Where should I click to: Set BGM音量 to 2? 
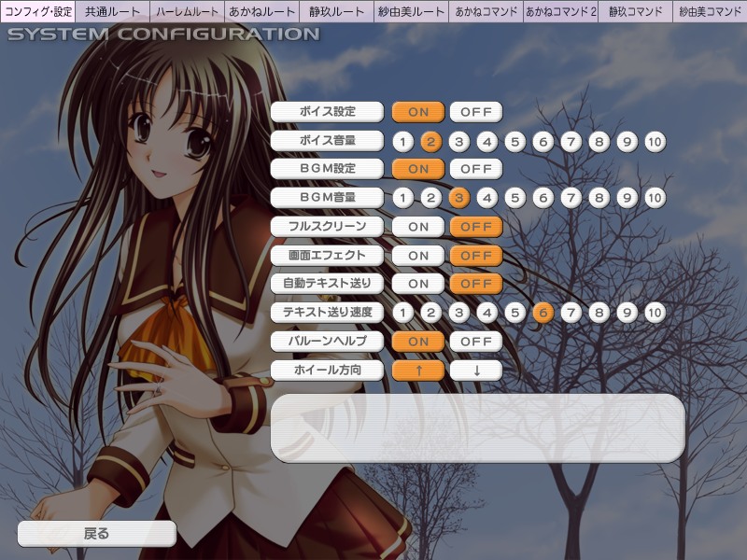coord(431,198)
